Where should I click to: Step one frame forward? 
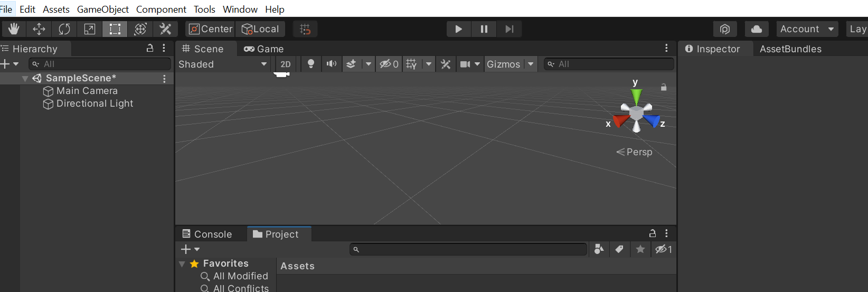[x=510, y=29]
